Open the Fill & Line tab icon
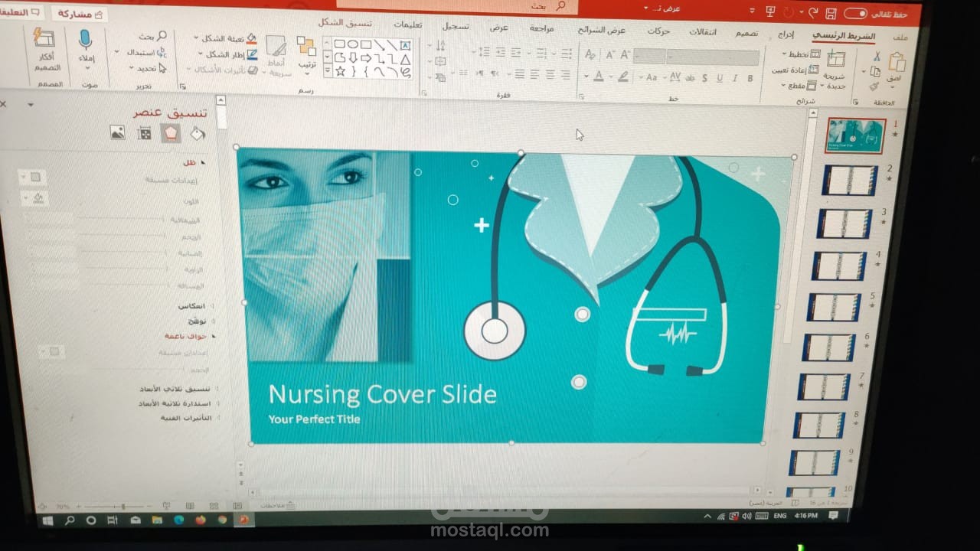 point(198,134)
